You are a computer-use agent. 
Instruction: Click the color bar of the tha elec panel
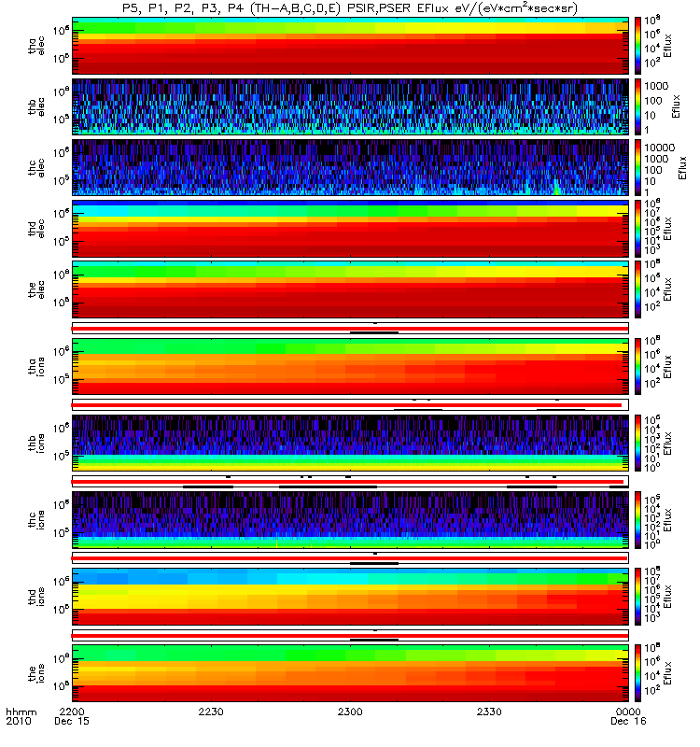pyautogui.click(x=637, y=46)
